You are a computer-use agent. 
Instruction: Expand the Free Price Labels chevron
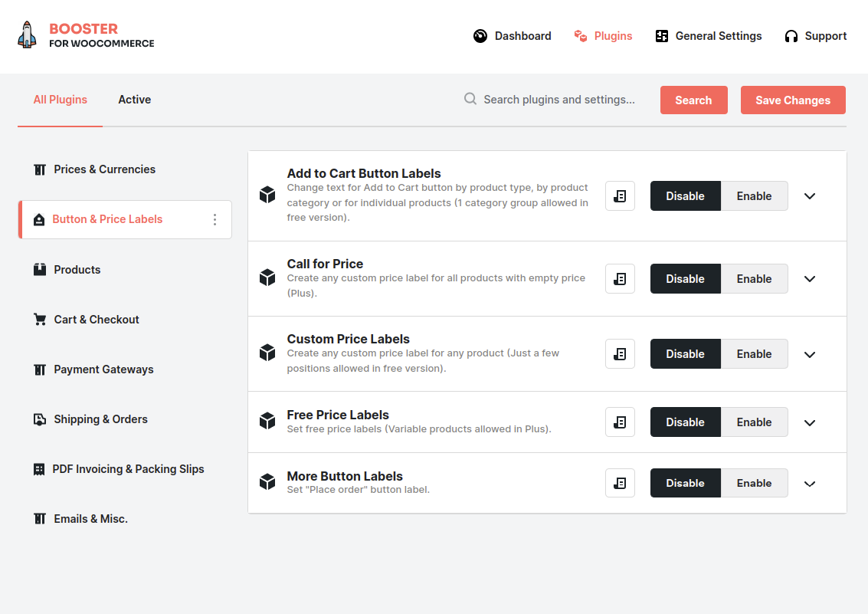pyautogui.click(x=810, y=423)
